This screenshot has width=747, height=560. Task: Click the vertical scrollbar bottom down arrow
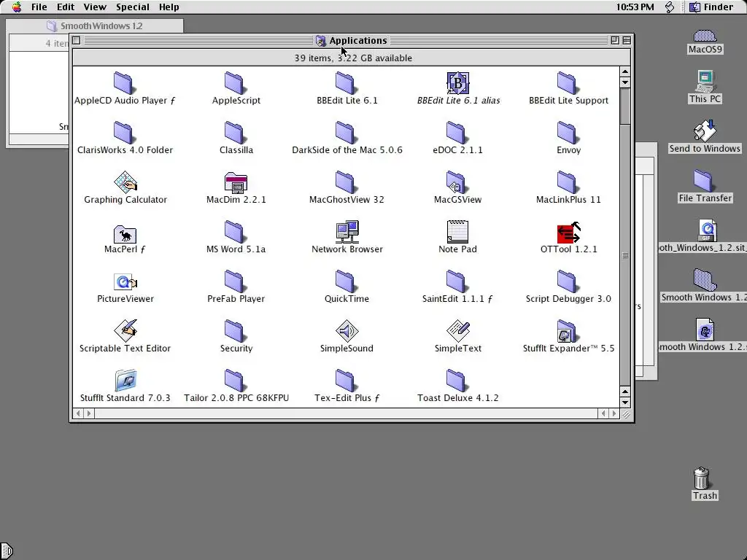click(625, 402)
